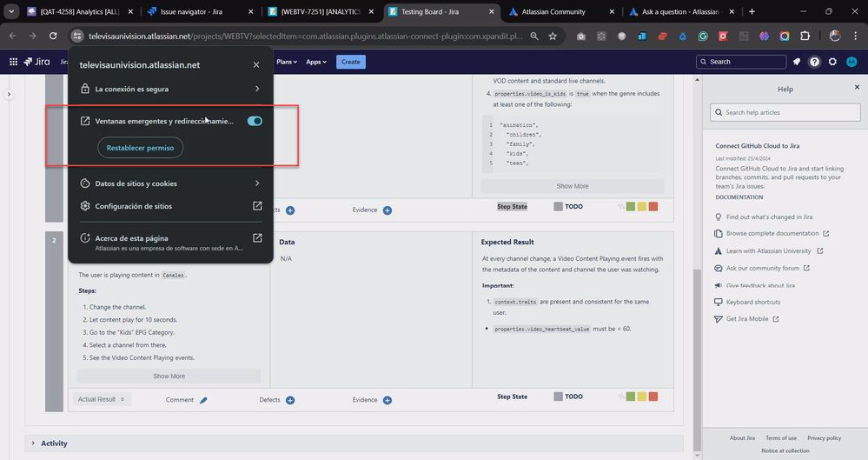Open a new browser tab
This screenshot has height=460, width=868.
tap(752, 11)
